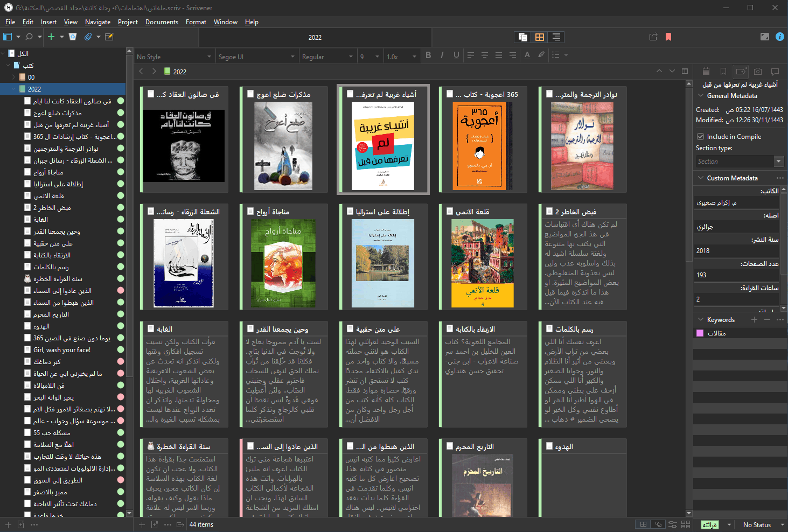Viewport: 788px width, 532px height.
Task: Click the No Status button in footer
Action: tap(756, 525)
